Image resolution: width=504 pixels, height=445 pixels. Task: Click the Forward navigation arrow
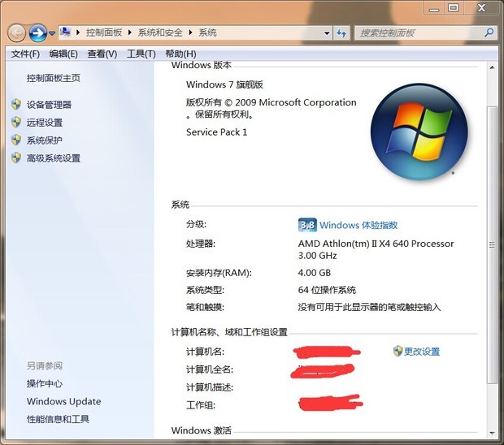click(x=38, y=32)
